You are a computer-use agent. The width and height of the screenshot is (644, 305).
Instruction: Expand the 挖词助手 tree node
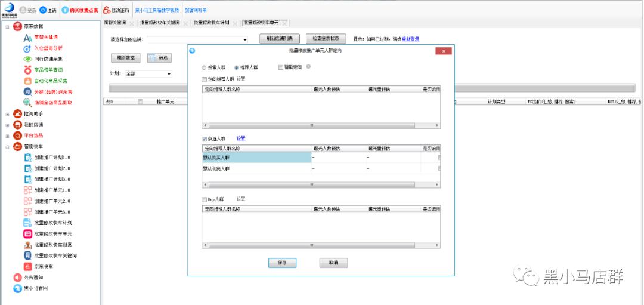tap(7, 114)
